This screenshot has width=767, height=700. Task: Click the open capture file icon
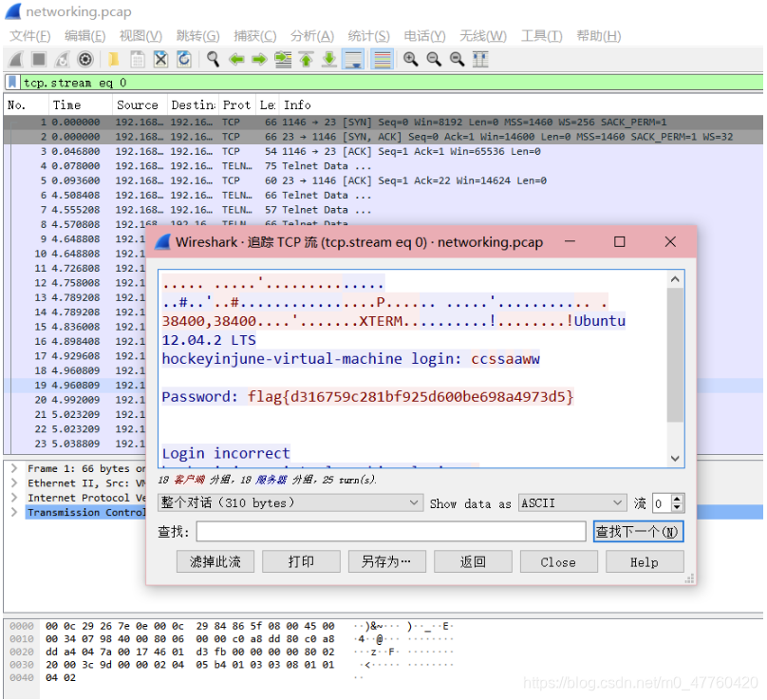114,59
